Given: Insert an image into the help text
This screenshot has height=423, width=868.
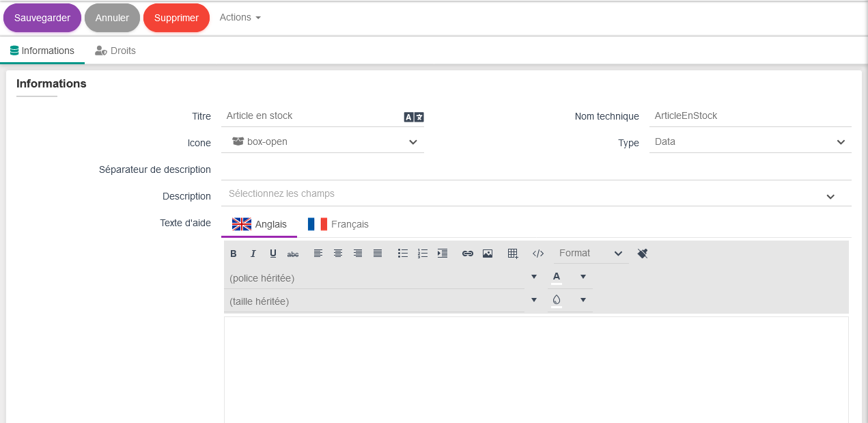Looking at the screenshot, I should click(x=488, y=254).
